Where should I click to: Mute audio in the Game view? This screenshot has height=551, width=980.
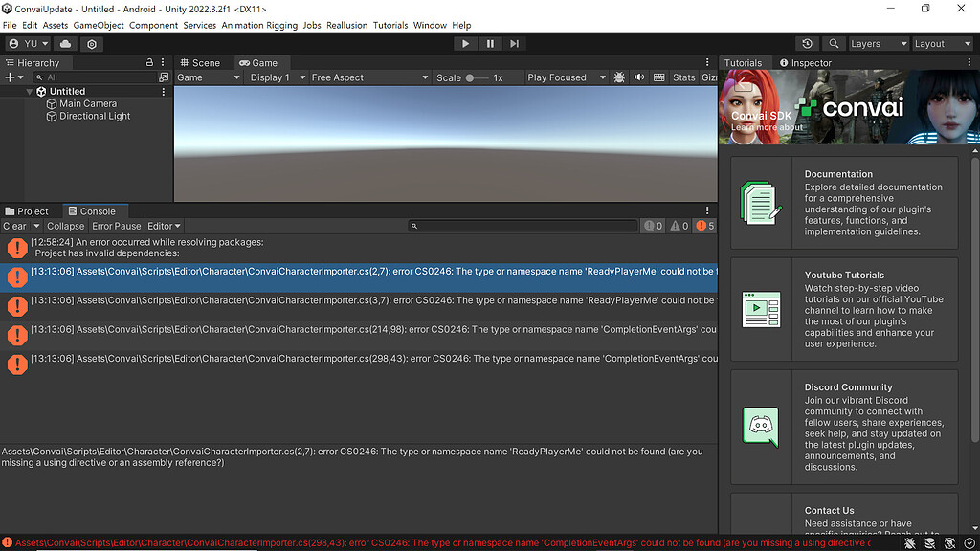pyautogui.click(x=639, y=77)
